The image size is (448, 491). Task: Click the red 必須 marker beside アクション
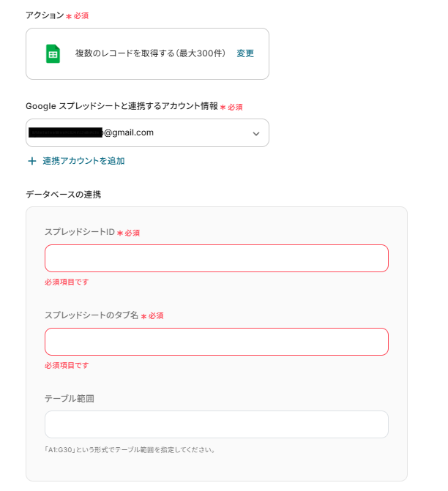pyautogui.click(x=81, y=15)
